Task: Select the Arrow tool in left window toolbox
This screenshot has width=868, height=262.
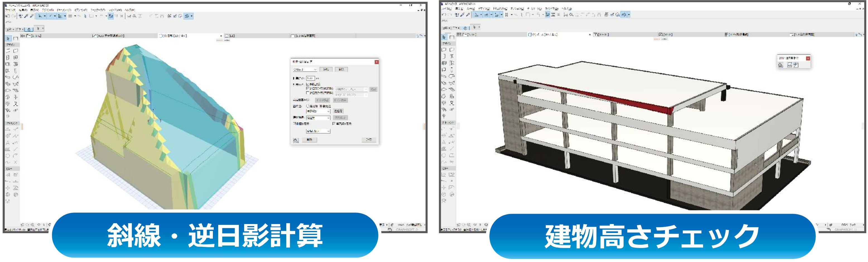Action: (8, 39)
